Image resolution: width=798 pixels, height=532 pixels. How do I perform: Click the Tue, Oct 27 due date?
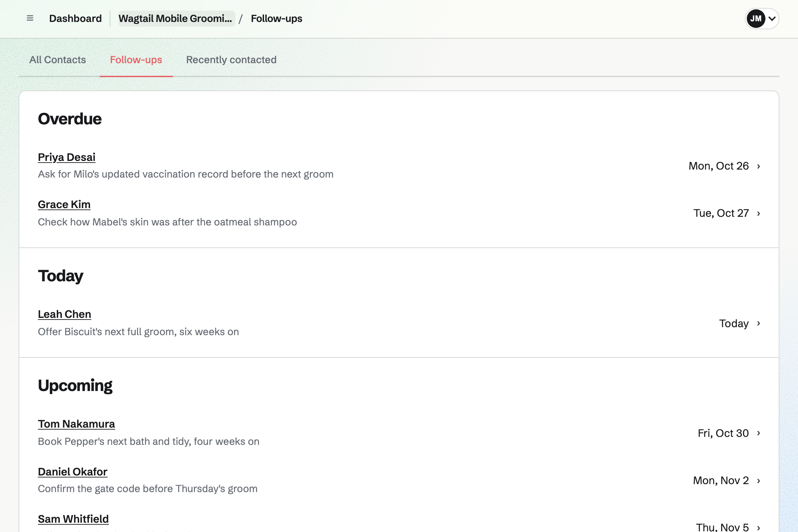click(x=721, y=213)
